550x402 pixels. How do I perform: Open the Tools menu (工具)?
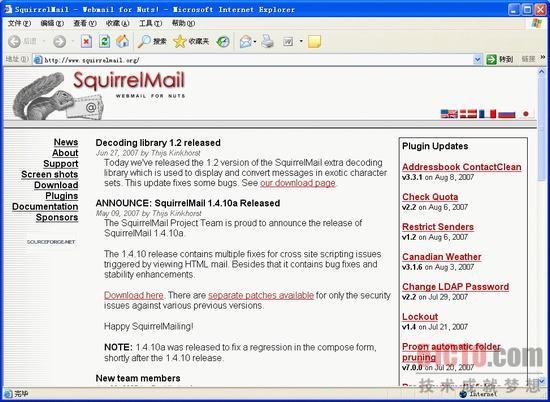click(x=150, y=23)
